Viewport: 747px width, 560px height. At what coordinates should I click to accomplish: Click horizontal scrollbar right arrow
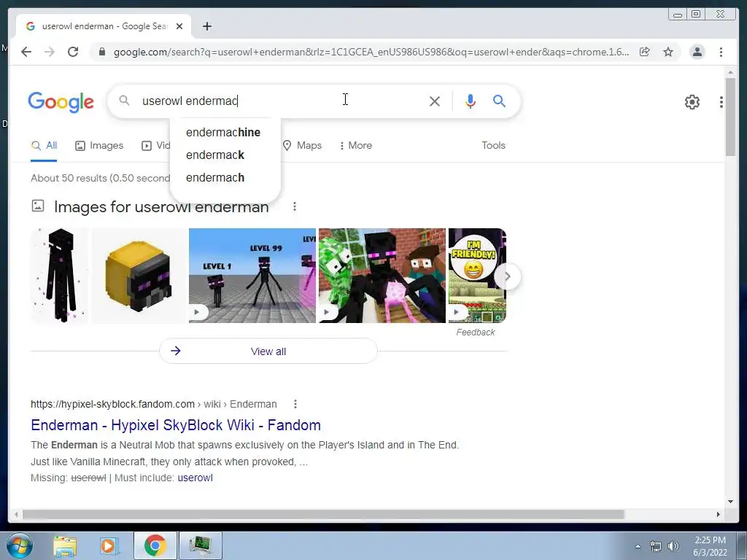click(x=719, y=514)
